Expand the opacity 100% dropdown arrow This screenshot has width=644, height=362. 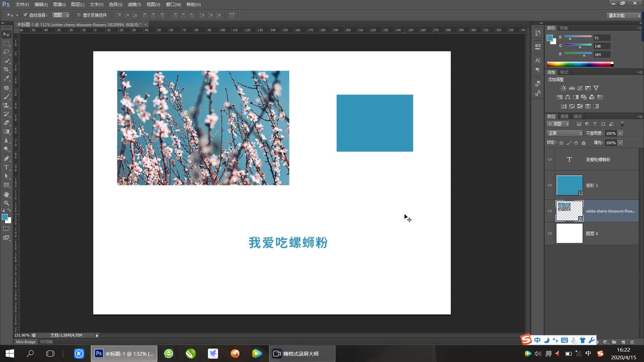tap(621, 133)
